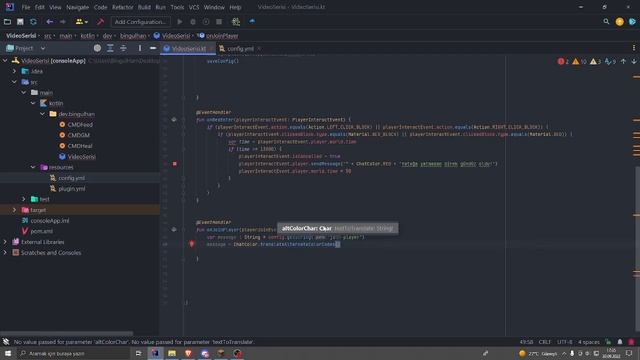Click the Run with Coverage icon
This screenshot has height=360, width=640.
click(x=206, y=22)
